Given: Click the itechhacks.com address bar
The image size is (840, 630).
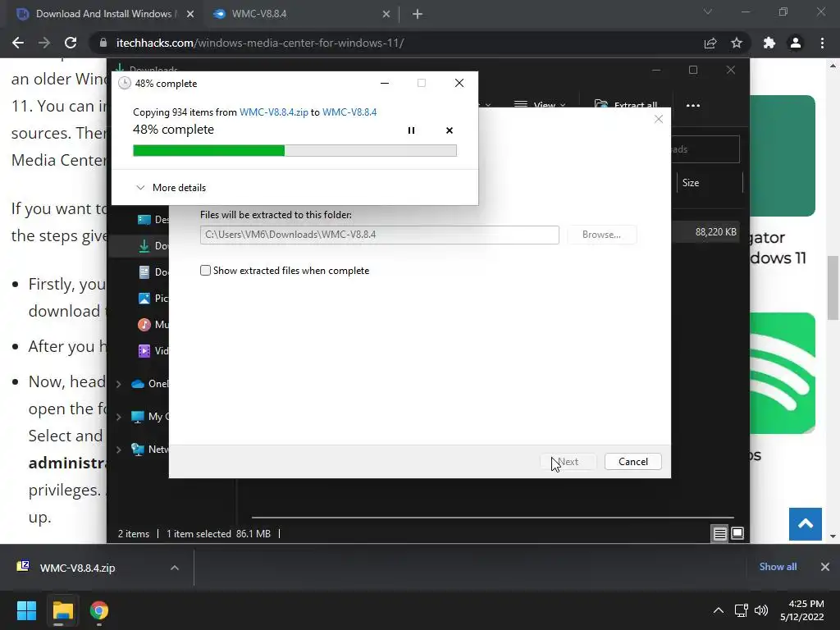Looking at the screenshot, I should [x=396, y=43].
